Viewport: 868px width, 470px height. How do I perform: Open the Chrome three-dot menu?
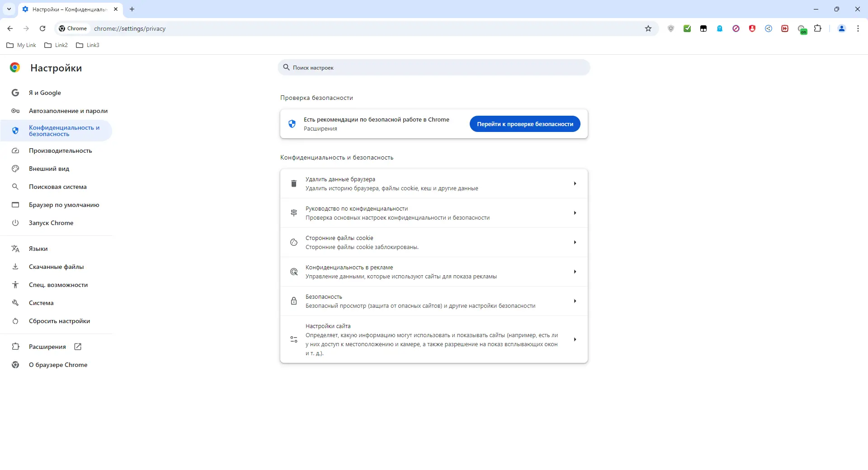[858, 28]
